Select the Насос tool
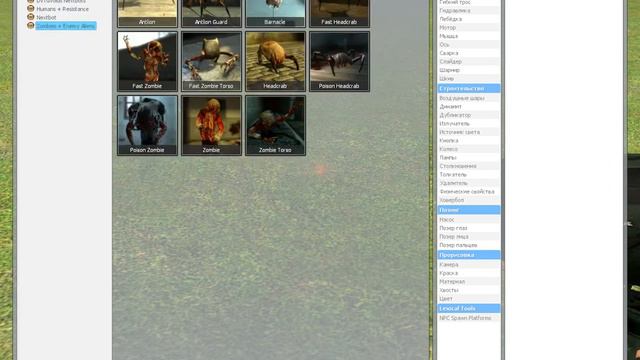The image size is (640, 360). click(469, 220)
